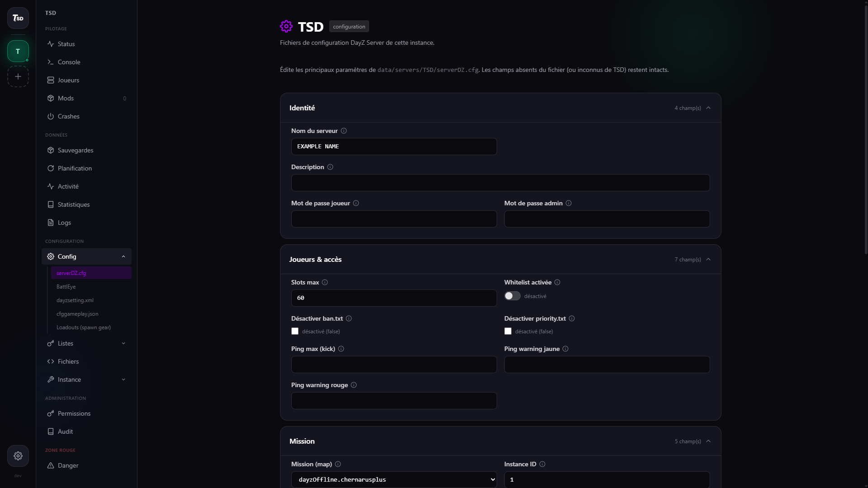This screenshot has width=868, height=488.
Task: Show info for Mot de passe joueur
Action: point(356,203)
